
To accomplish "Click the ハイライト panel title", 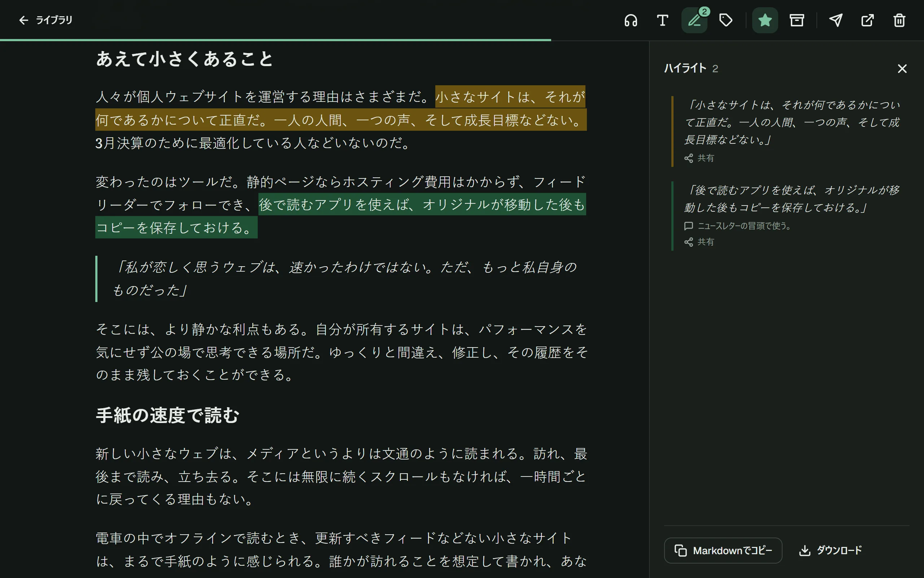I will pos(685,68).
